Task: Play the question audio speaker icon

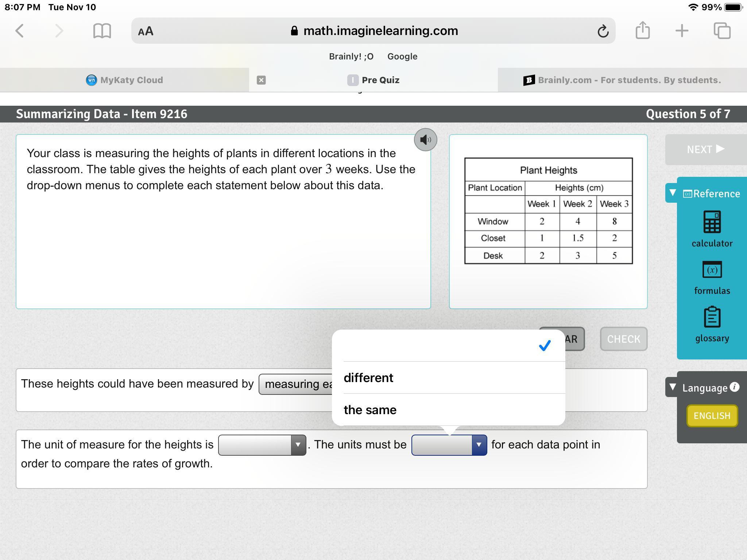Action: (x=425, y=140)
